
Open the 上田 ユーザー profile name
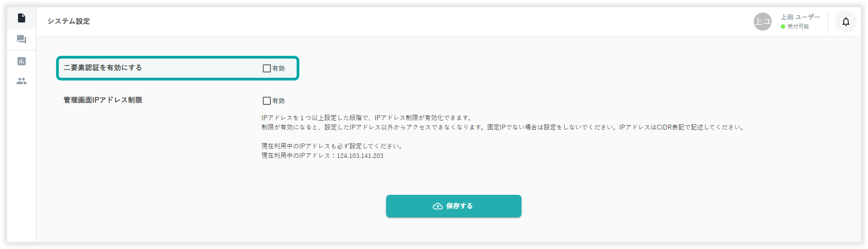(x=800, y=17)
